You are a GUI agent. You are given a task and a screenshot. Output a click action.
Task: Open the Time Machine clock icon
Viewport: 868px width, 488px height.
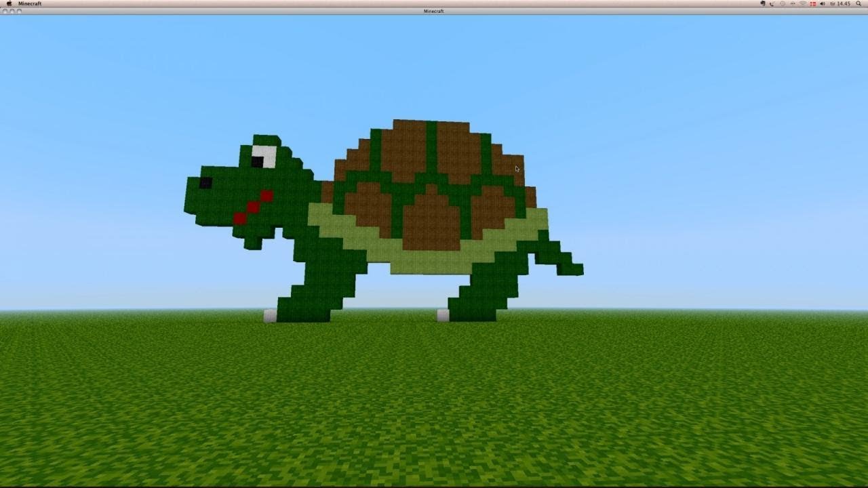[x=783, y=3]
